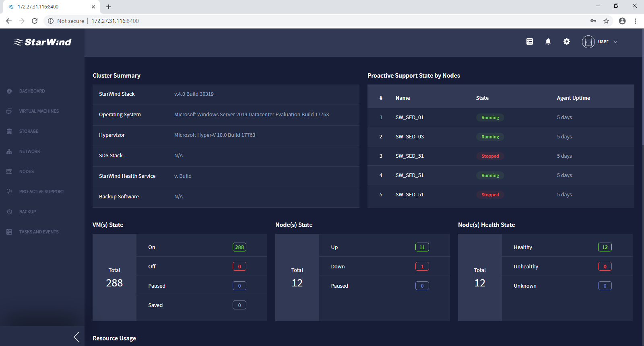The image size is (644, 346).
Task: Click the Virtual Machines sidebar icon
Action: tap(9, 111)
